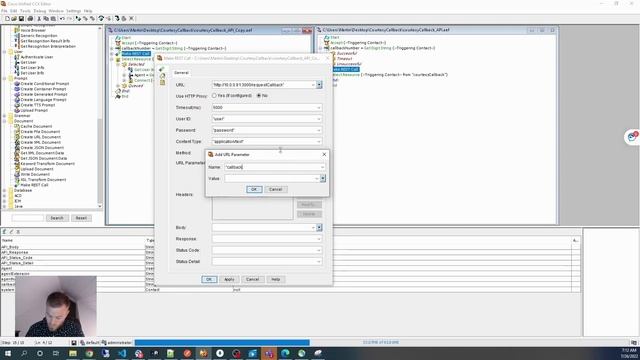The height and width of the screenshot is (360, 640).
Task: Open the Value dropdown in Add URL Parameter
Action: (316, 179)
